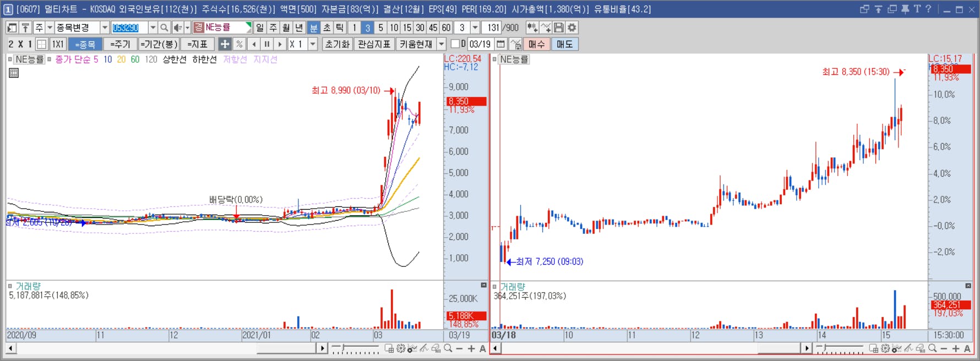980x361 pixels.
Task: Click zoom magnifier under right chart
Action: pos(932,348)
